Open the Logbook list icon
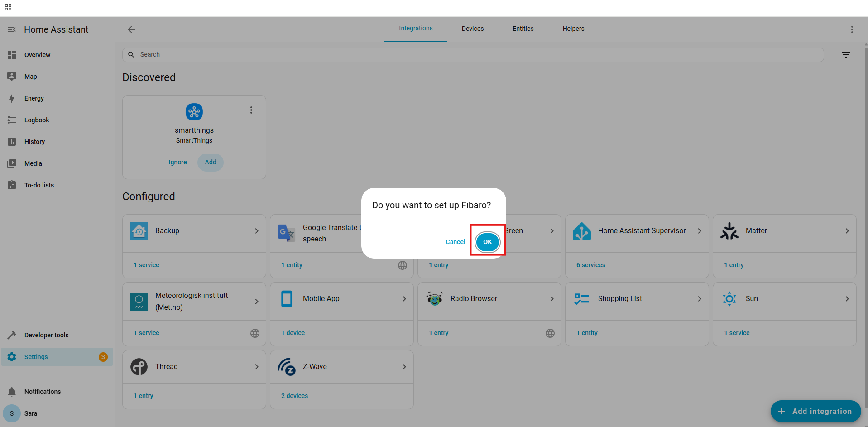This screenshot has height=427, width=868. click(x=12, y=120)
